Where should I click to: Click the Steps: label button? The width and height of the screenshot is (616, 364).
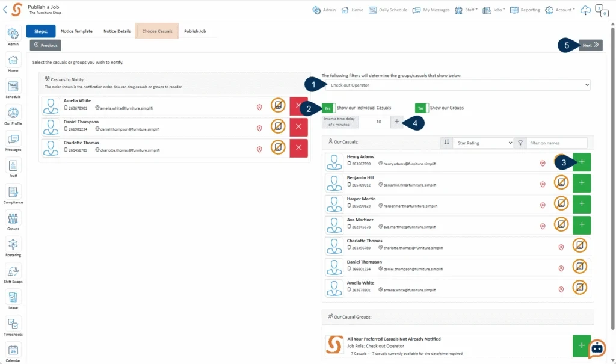pos(41,31)
